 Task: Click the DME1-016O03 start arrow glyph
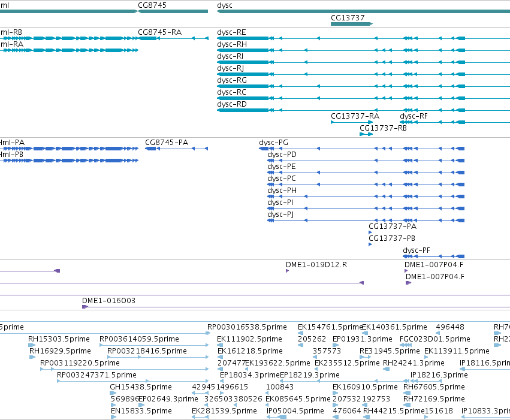[x=85, y=307]
